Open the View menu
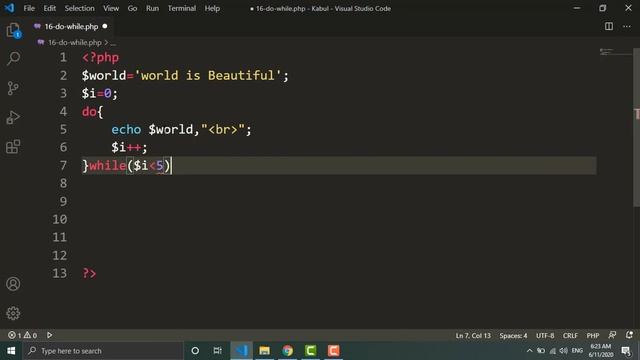This screenshot has width=640, height=360. pyautogui.click(x=111, y=8)
